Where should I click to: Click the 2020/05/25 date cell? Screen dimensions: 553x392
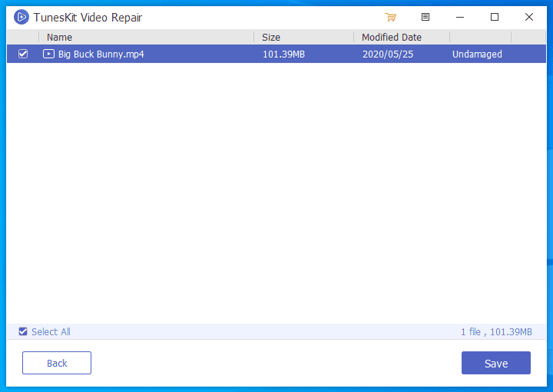[388, 54]
